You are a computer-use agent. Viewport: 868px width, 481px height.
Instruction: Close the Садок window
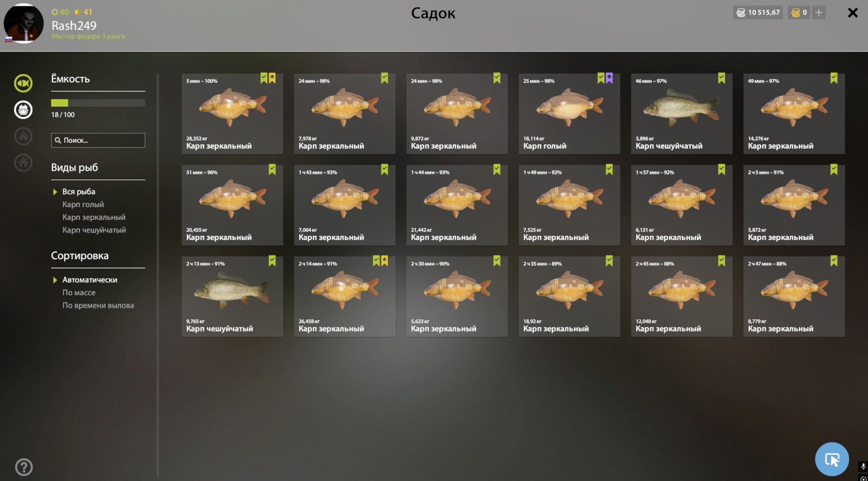(853, 13)
